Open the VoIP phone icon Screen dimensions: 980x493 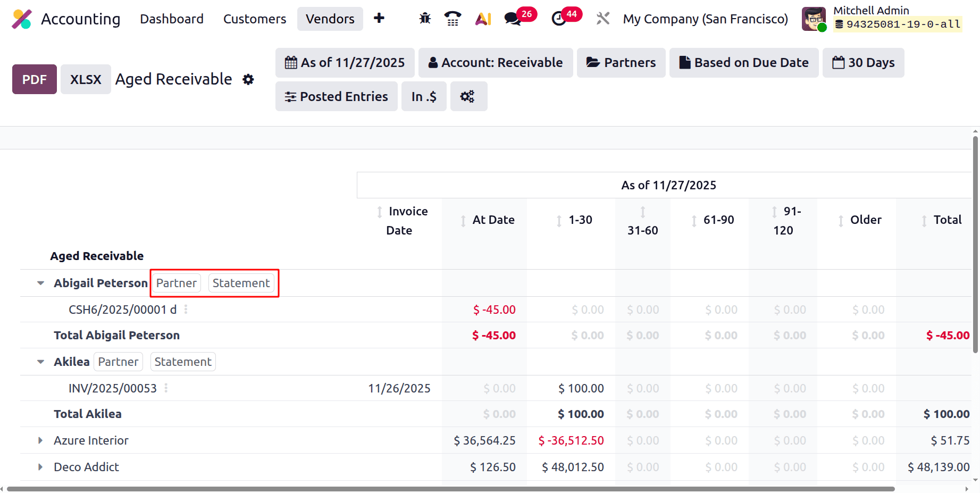tap(453, 19)
